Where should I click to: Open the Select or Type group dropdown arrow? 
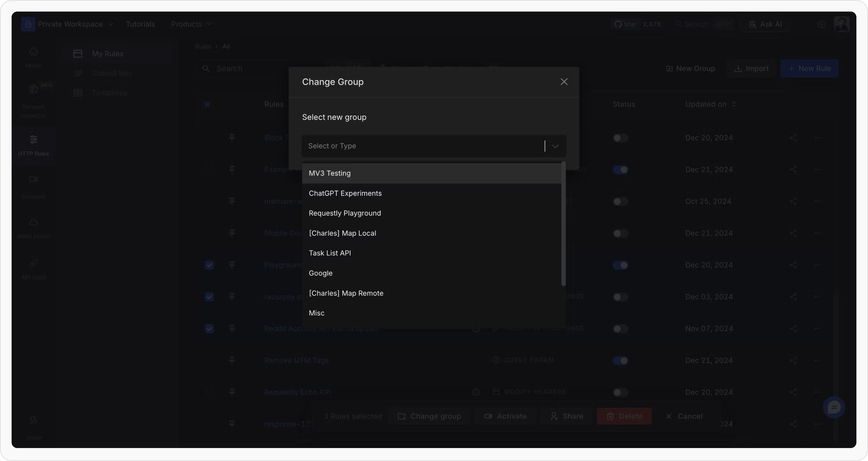(x=555, y=146)
